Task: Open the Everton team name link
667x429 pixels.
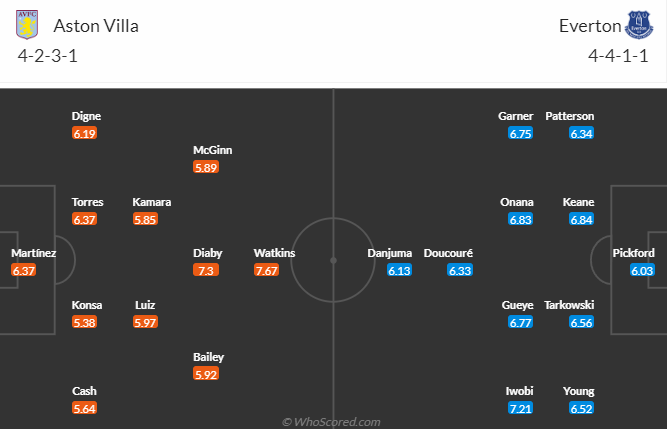Action: [590, 26]
